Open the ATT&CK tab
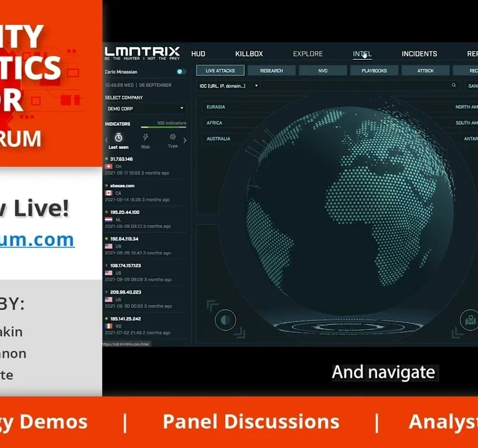This screenshot has height=448, width=478. point(425,70)
